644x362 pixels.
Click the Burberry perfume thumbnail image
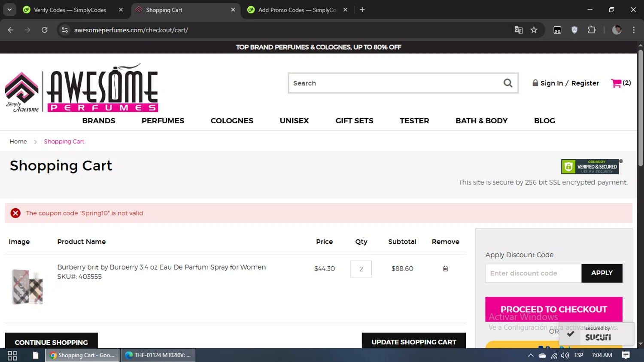27,286
